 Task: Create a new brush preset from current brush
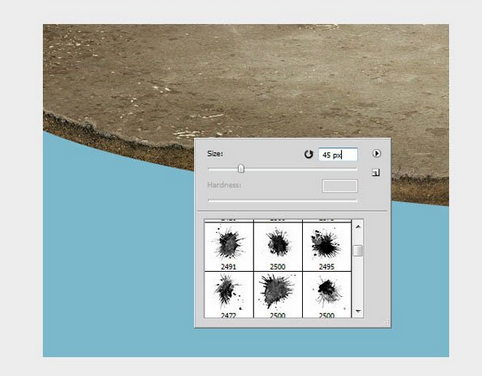click(x=376, y=173)
